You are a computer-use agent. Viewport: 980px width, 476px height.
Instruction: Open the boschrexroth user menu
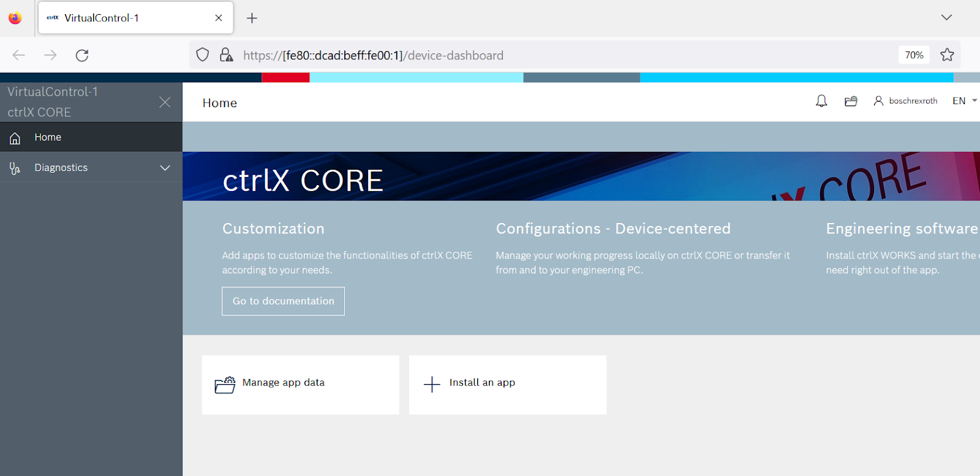pos(905,101)
